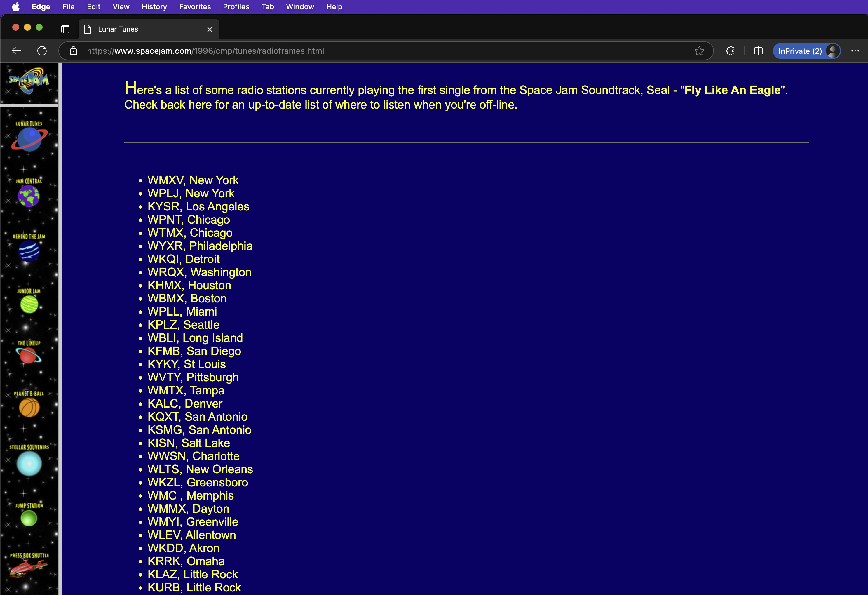Click "KPLZ, Seattle" list entry

click(183, 325)
